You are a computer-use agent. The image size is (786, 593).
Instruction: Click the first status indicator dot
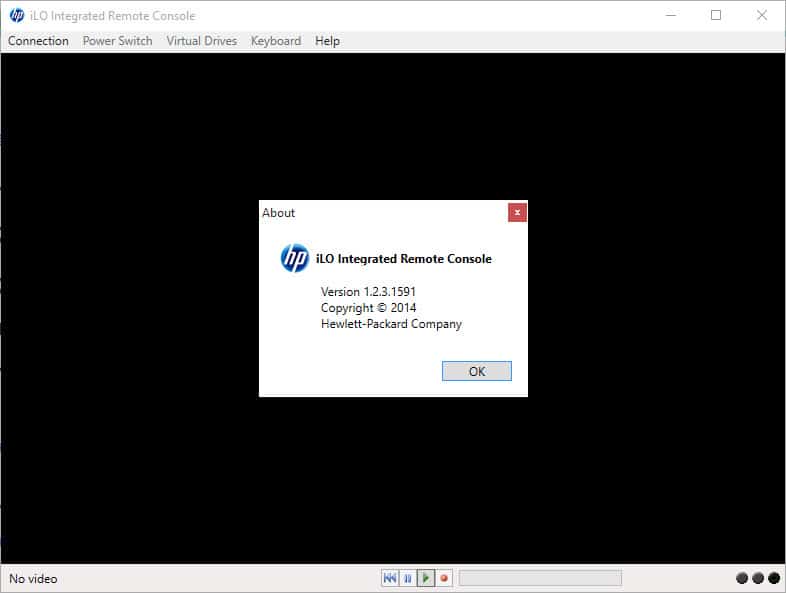(x=742, y=578)
